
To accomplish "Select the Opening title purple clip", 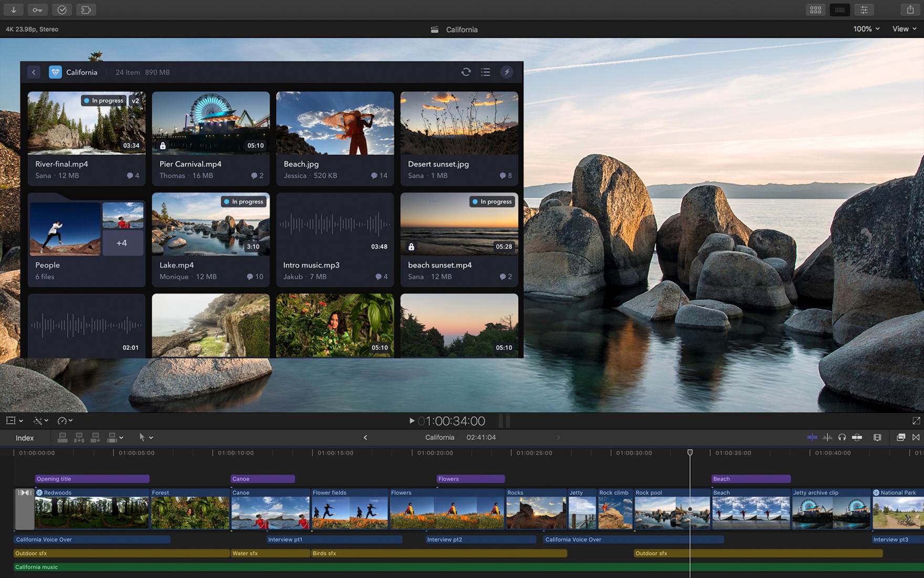I will click(x=92, y=479).
